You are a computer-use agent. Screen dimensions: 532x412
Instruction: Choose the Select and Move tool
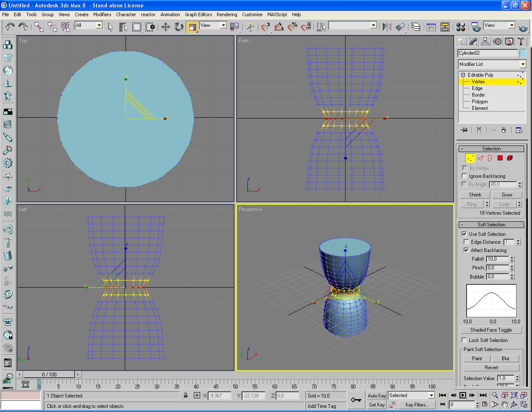(166, 27)
